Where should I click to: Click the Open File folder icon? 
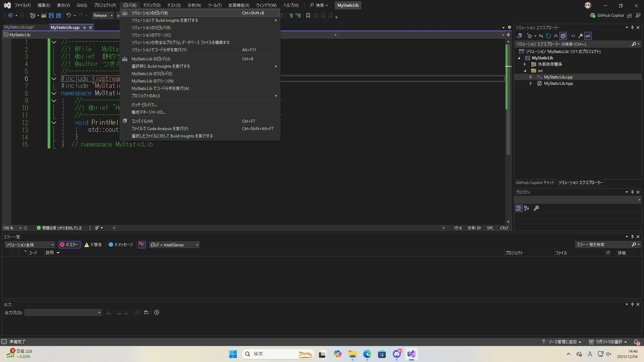[44, 15]
